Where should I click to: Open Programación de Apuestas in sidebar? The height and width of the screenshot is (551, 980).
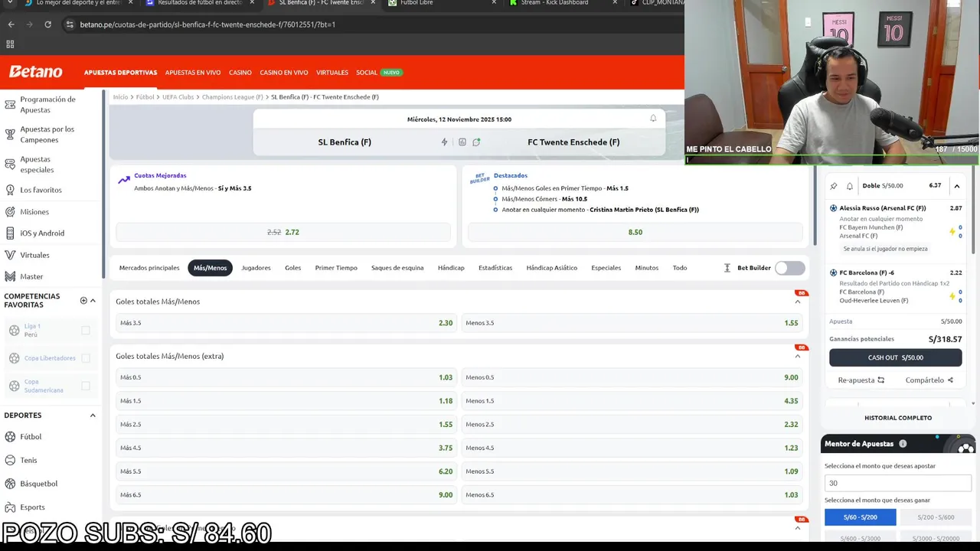click(47, 104)
